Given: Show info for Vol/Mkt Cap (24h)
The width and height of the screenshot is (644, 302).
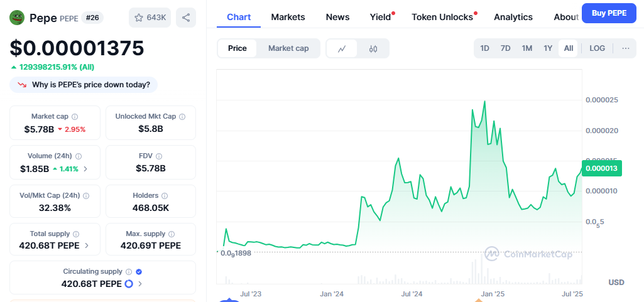Looking at the screenshot, I should click(86, 196).
